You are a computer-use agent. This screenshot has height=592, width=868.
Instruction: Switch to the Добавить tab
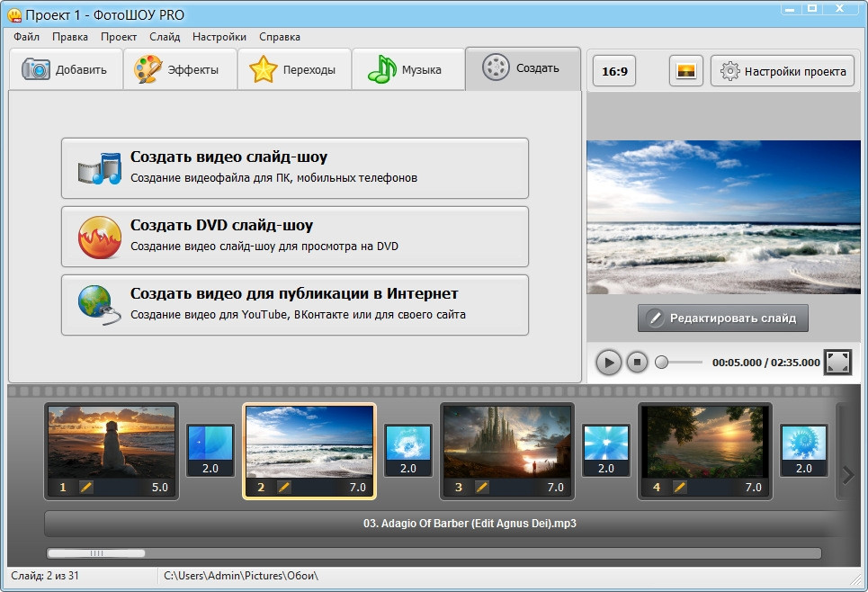tap(66, 69)
